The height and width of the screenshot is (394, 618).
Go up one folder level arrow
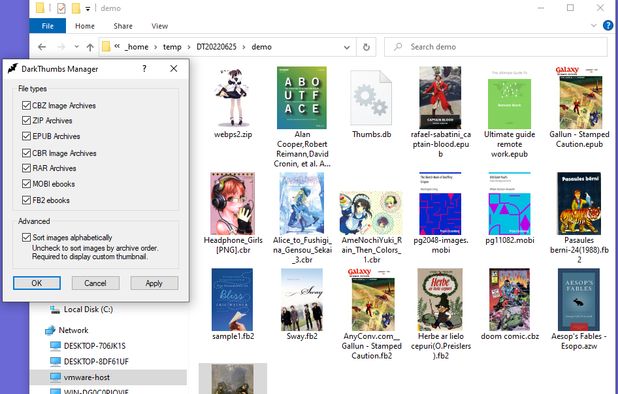coord(90,47)
